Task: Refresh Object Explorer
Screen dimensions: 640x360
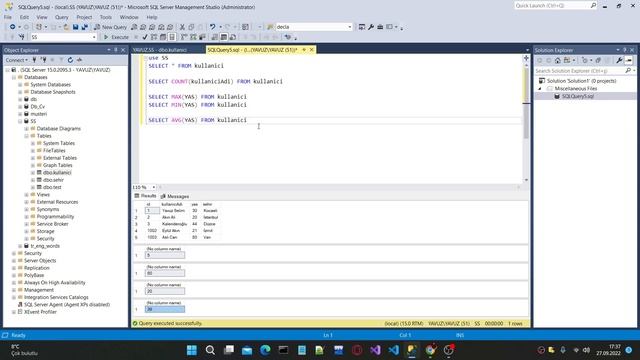Action: (x=70, y=60)
